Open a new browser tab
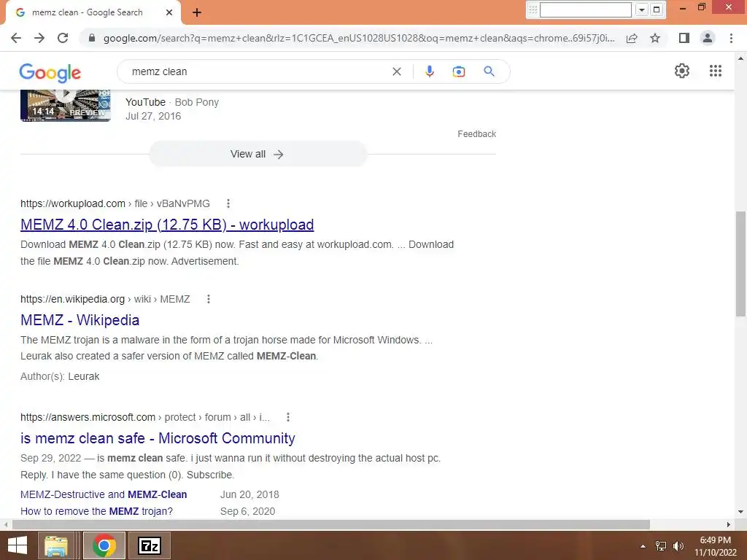The width and height of the screenshot is (747, 560). point(197,12)
